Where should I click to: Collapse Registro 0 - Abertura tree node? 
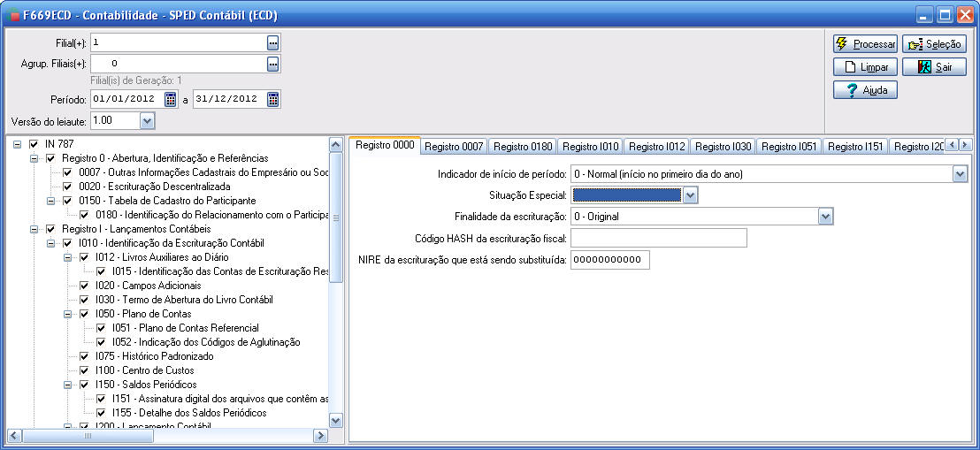click(34, 158)
